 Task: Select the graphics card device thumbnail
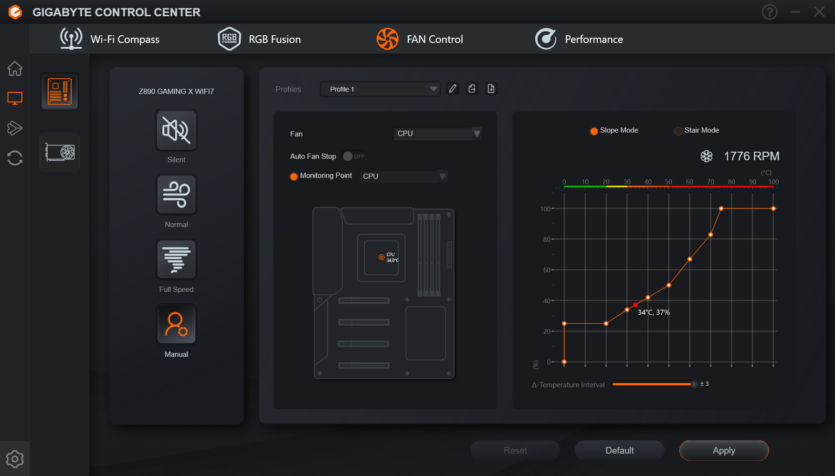click(x=60, y=152)
